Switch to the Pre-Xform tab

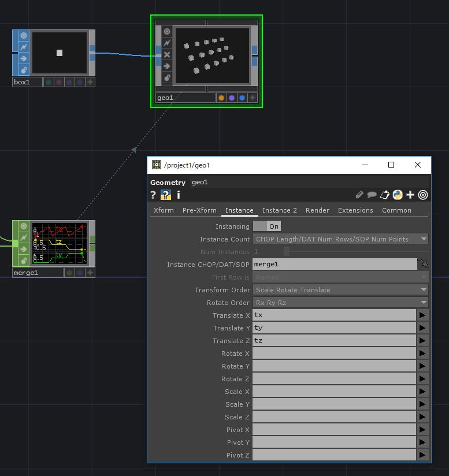point(199,210)
